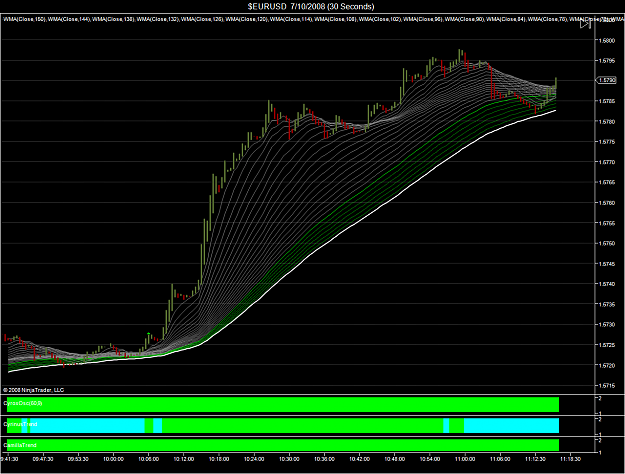
Task: Click the $EURUSD 7/10/2008 chart title
Action: pyautogui.click(x=311, y=6)
